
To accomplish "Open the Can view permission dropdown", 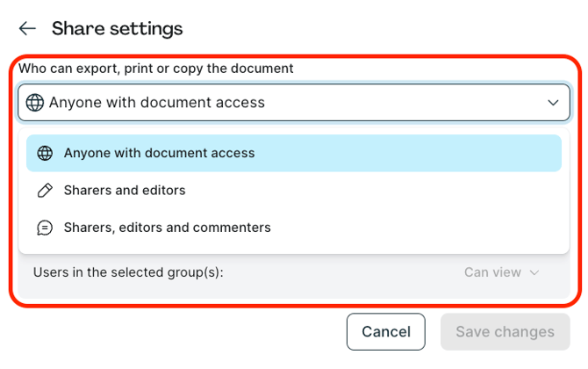I will pos(493,272).
